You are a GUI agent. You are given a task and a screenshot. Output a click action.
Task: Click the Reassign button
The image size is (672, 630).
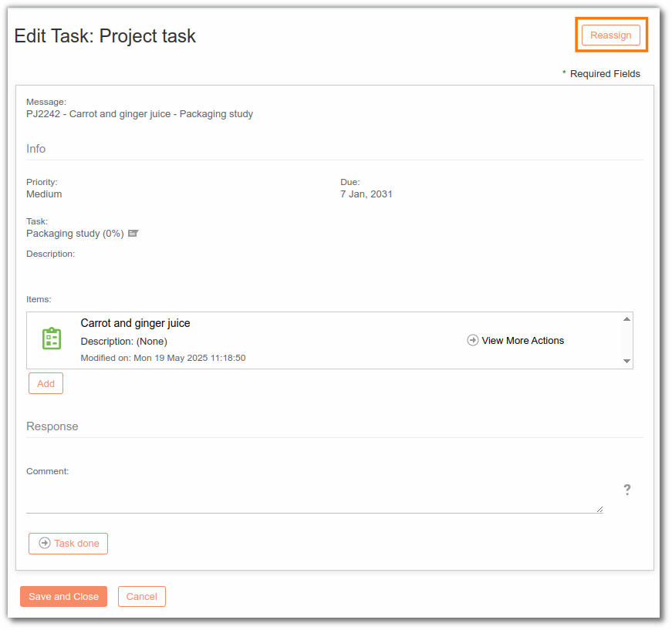[611, 35]
